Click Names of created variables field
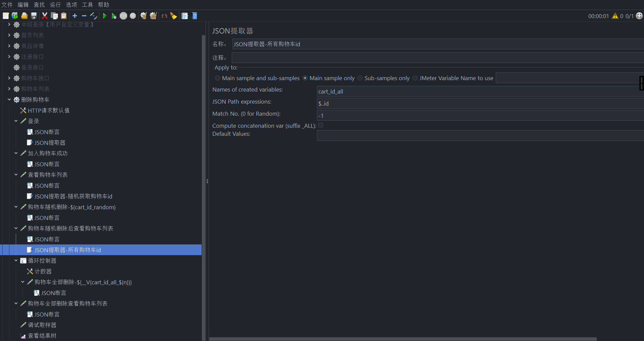Screen dimensions: 644x341 [480, 91]
